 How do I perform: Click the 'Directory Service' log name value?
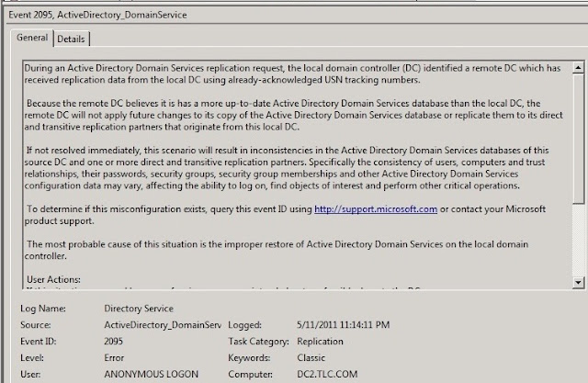click(139, 309)
